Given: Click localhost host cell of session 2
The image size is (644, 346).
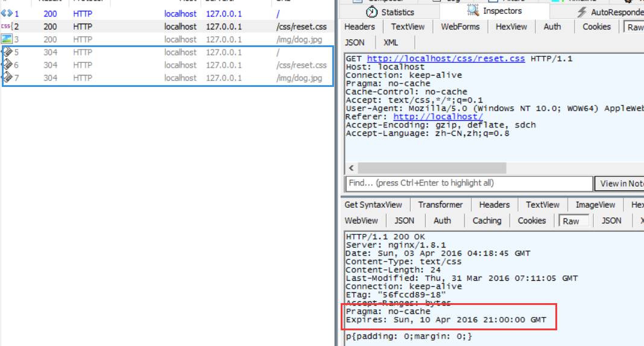Looking at the screenshot, I should (180, 27).
